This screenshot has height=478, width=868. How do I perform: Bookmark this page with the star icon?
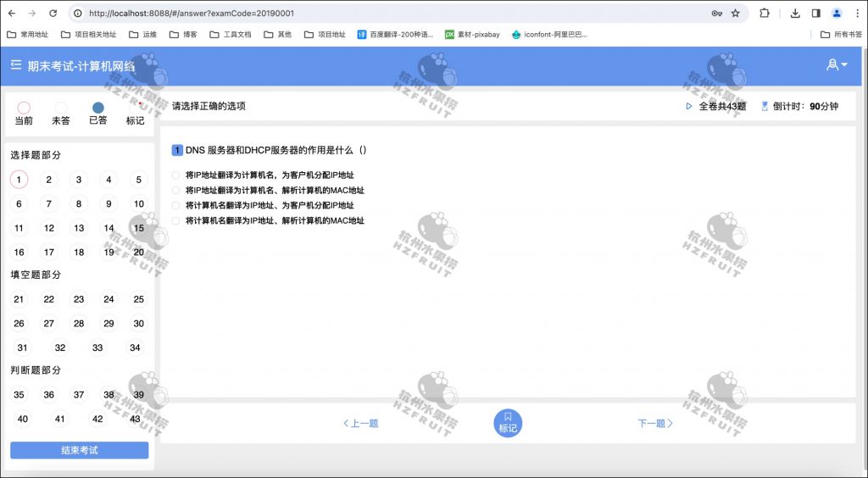pos(735,14)
